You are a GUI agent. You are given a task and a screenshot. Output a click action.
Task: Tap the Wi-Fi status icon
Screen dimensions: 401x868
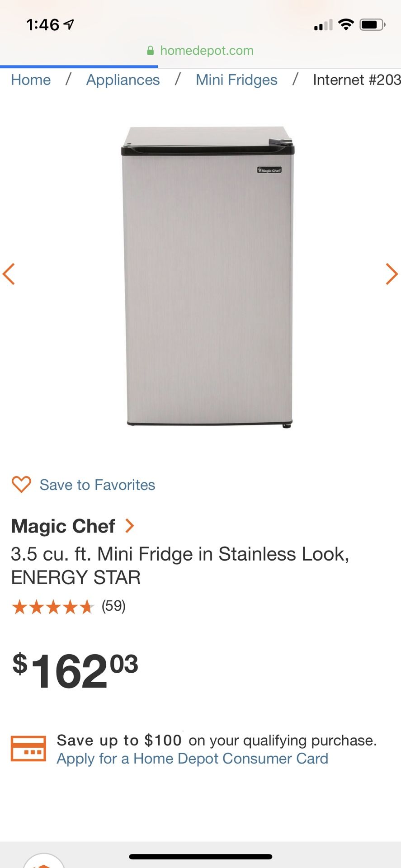(346, 24)
